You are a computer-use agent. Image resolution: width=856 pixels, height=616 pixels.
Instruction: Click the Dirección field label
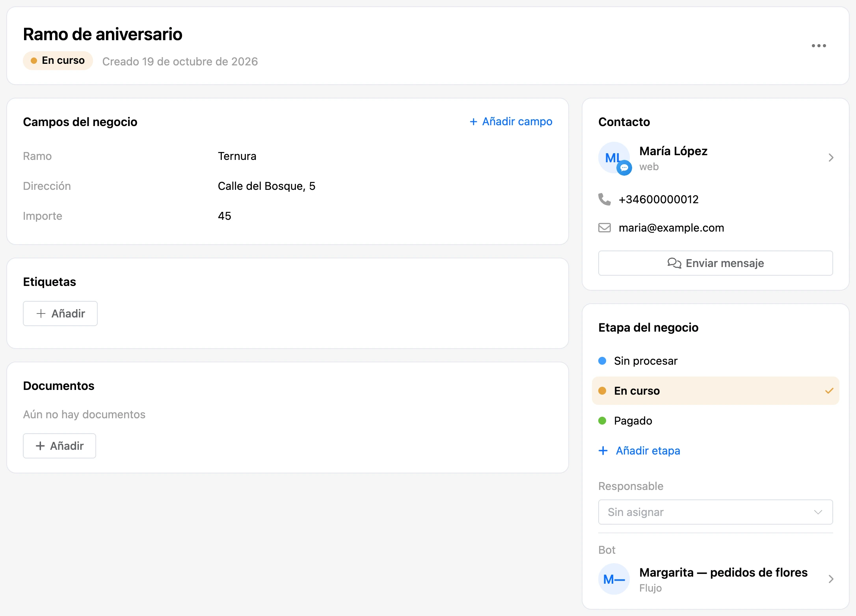point(47,186)
